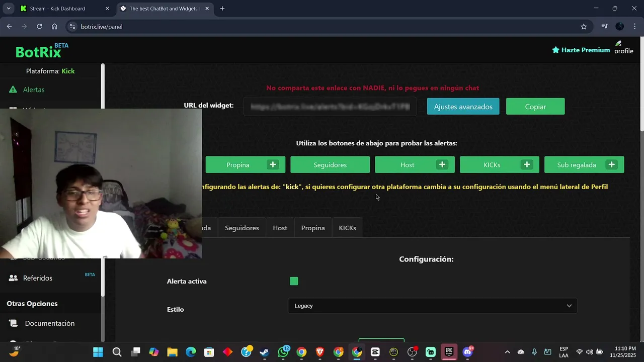644x362 pixels.
Task: Switch to the KICKs configuration tab
Action: pos(347,228)
